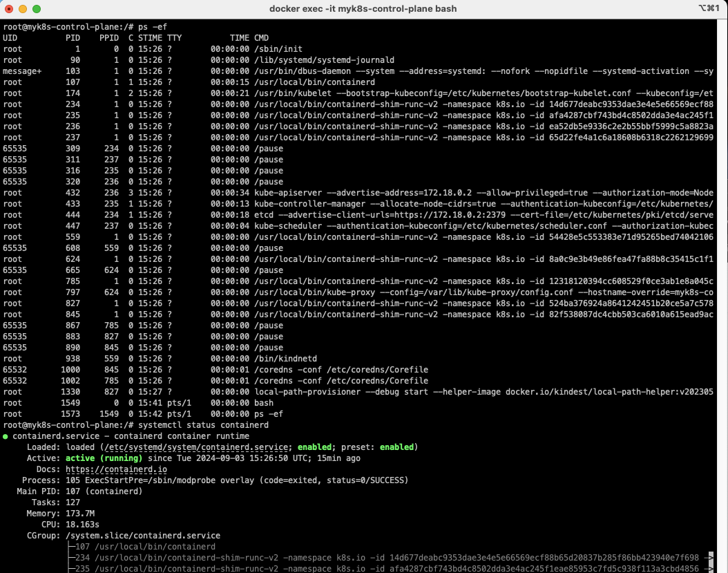Click the CMD column header
This screenshot has height=573, width=728.
(261, 38)
